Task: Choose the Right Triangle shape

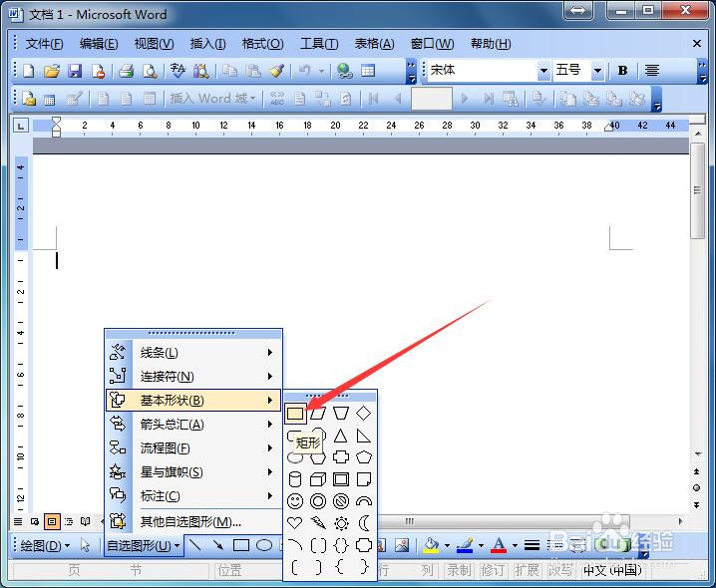Action: pyautogui.click(x=363, y=436)
